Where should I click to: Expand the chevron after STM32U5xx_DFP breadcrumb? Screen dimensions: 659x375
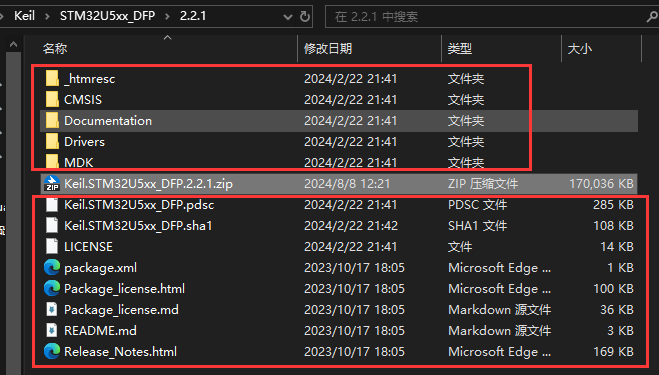click(167, 16)
